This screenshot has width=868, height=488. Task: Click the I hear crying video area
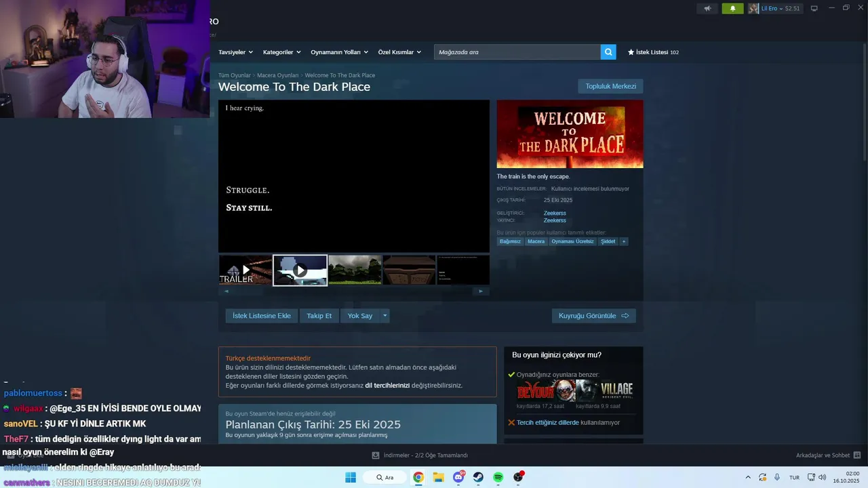[x=354, y=176]
